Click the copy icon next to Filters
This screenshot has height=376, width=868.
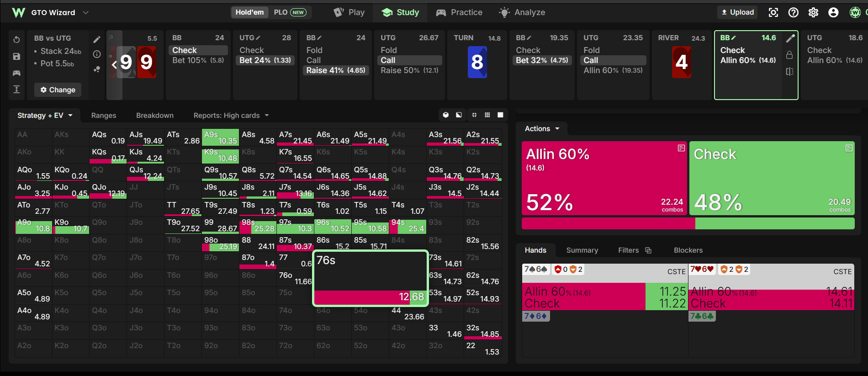click(648, 250)
